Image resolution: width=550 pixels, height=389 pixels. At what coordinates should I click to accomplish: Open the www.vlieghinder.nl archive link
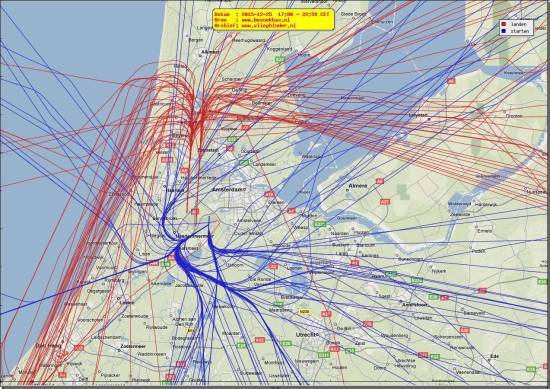coord(269,26)
